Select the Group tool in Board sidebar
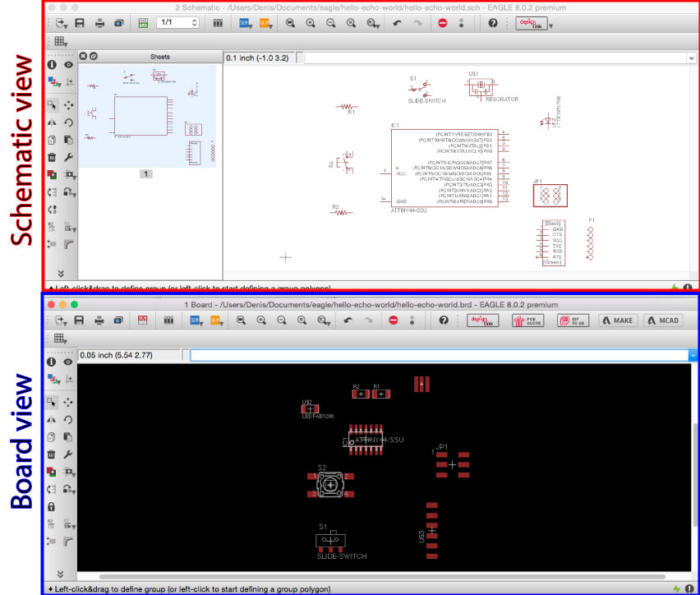The width and height of the screenshot is (700, 595). tap(51, 403)
